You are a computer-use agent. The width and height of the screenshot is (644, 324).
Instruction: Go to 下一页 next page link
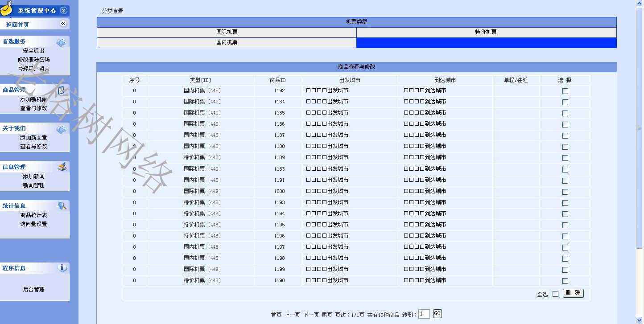[x=311, y=315]
